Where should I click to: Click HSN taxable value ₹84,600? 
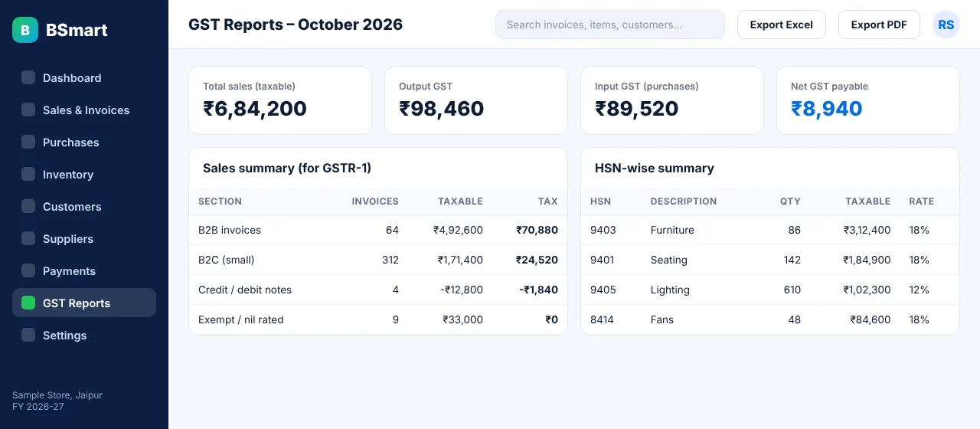pos(871,319)
